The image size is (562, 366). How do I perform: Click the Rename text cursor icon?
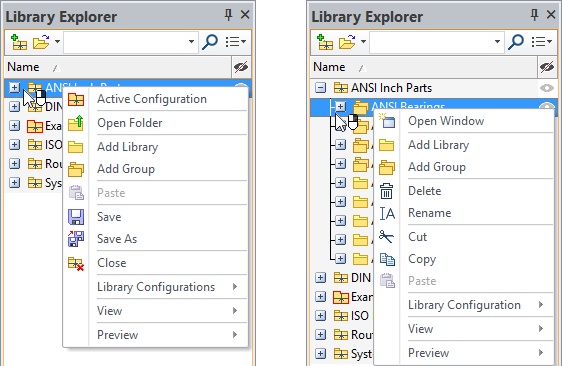pyautogui.click(x=387, y=213)
